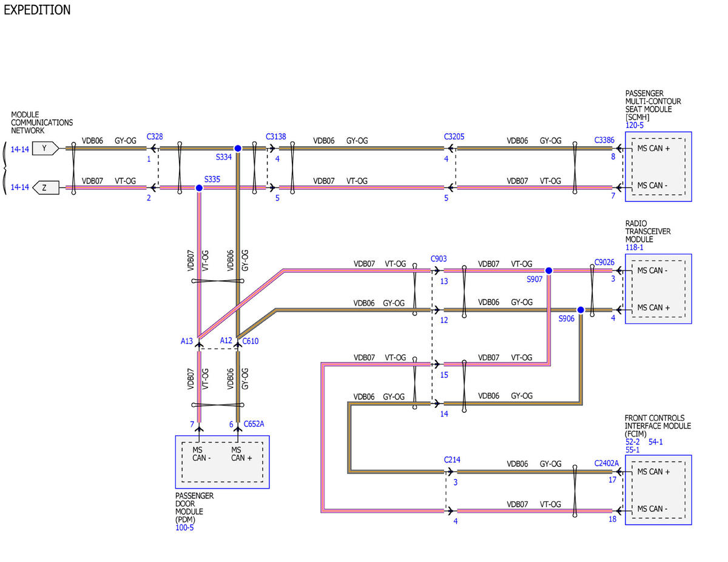728x562 pixels.
Task: Select pin A12 at connector C610
Action: (226, 341)
